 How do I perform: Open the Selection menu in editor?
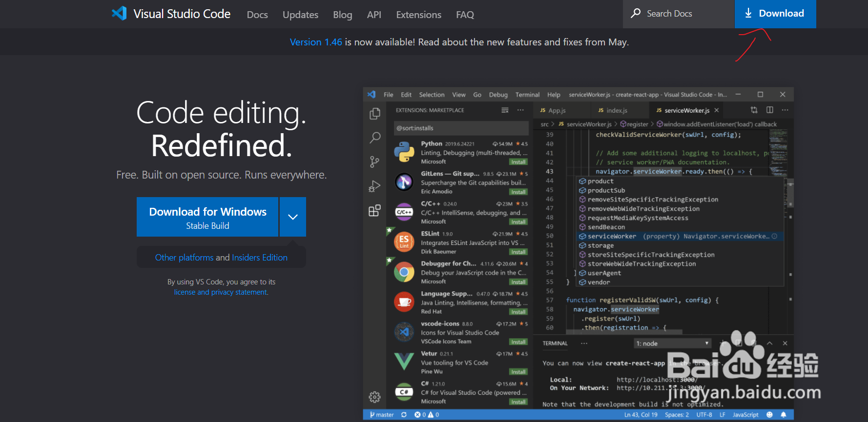click(x=432, y=95)
